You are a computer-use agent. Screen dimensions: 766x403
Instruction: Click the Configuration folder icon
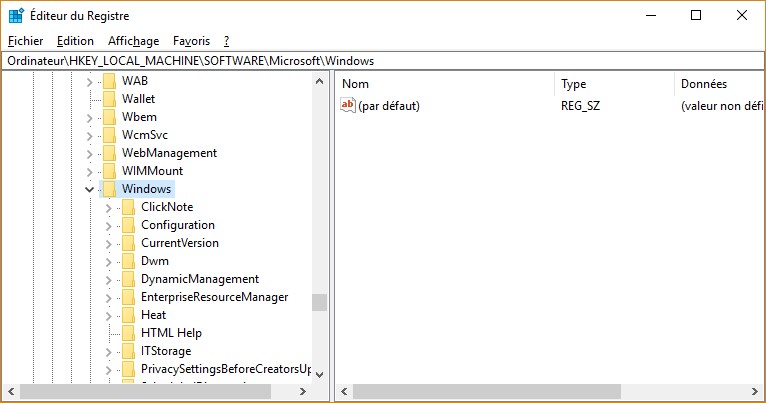(x=128, y=225)
